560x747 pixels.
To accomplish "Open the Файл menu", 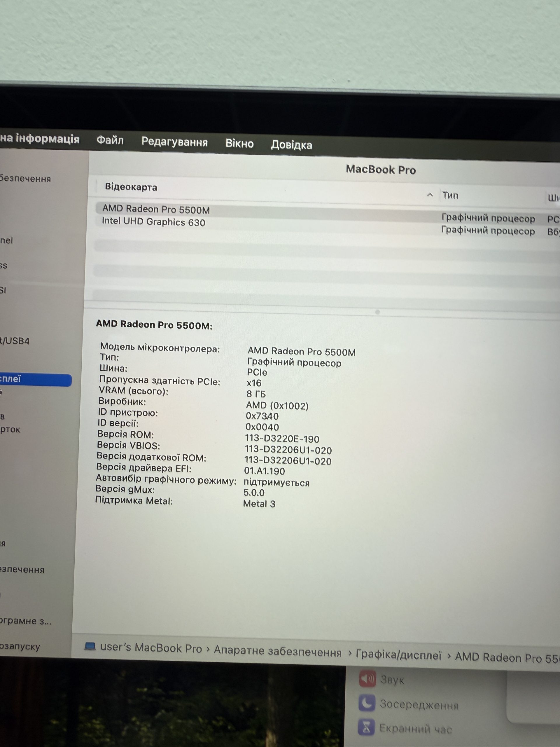I will [x=110, y=140].
